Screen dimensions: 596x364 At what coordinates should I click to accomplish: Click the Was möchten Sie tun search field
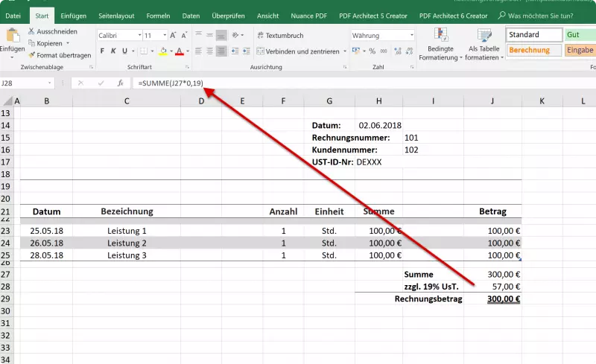(x=536, y=16)
